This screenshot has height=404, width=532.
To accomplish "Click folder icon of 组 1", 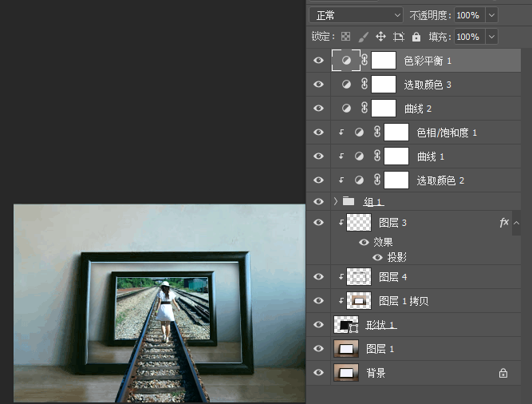I will point(349,201).
